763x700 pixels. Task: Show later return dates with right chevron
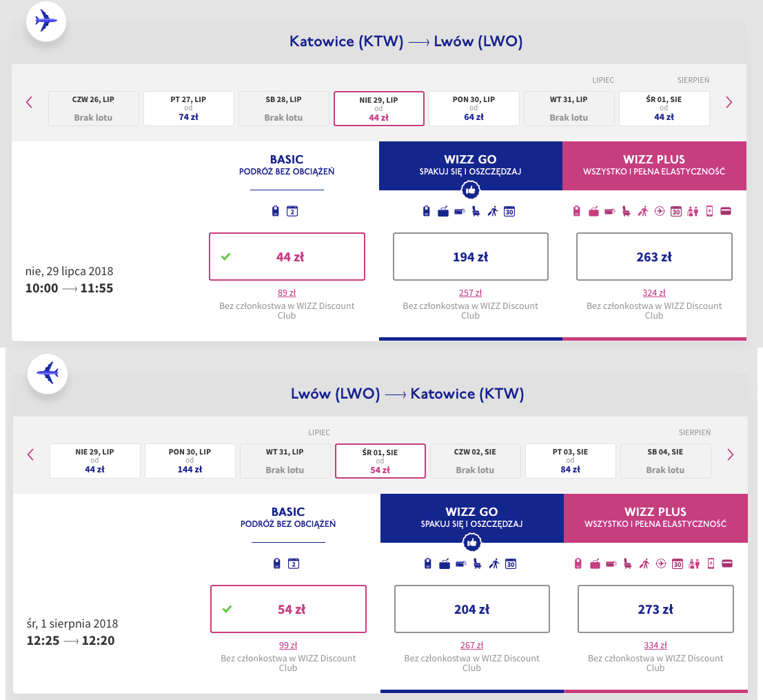[731, 454]
